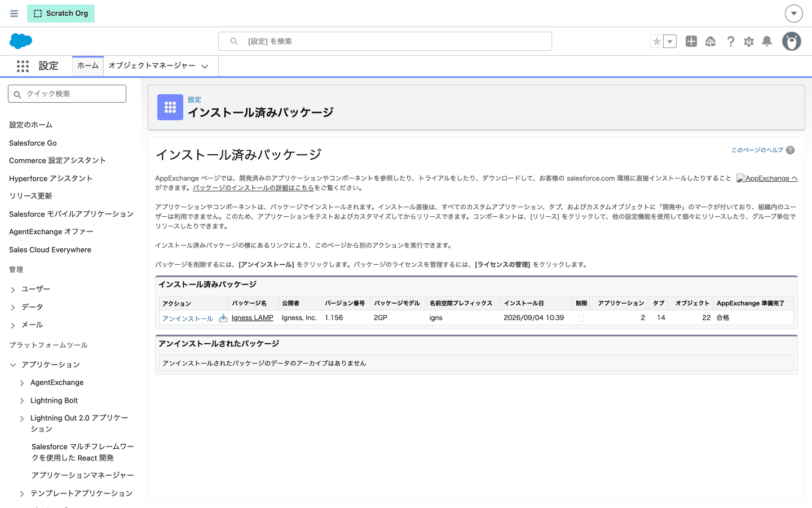Follow the AppExchange へ link
The image size is (812, 508).
767,178
